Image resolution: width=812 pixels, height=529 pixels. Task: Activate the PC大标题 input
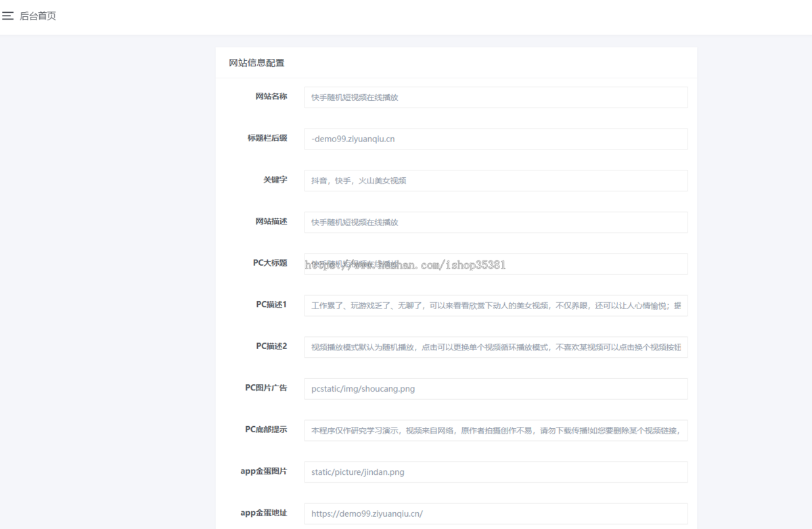coord(496,264)
